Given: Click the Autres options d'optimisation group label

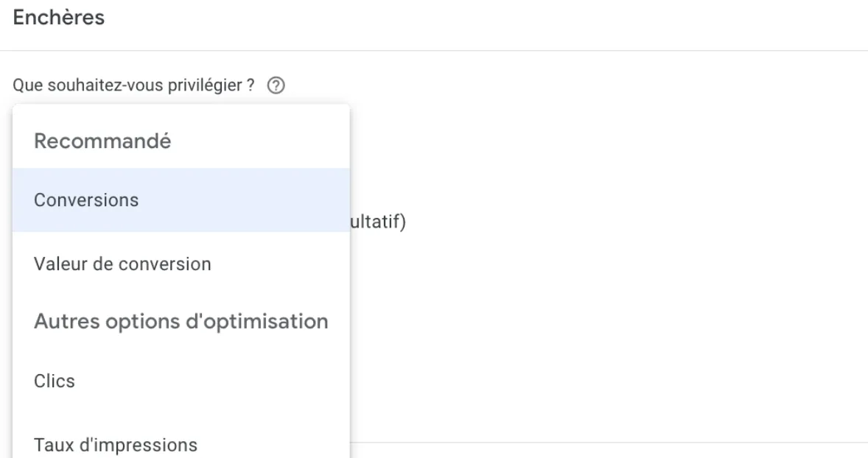Looking at the screenshot, I should 181,321.
